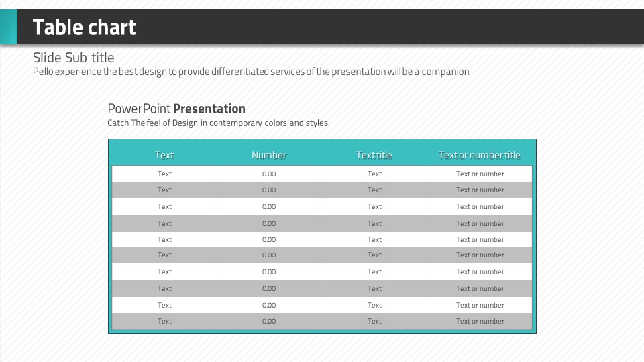Click the 'Text or number title' header
This screenshot has height=362, width=644.
480,155
